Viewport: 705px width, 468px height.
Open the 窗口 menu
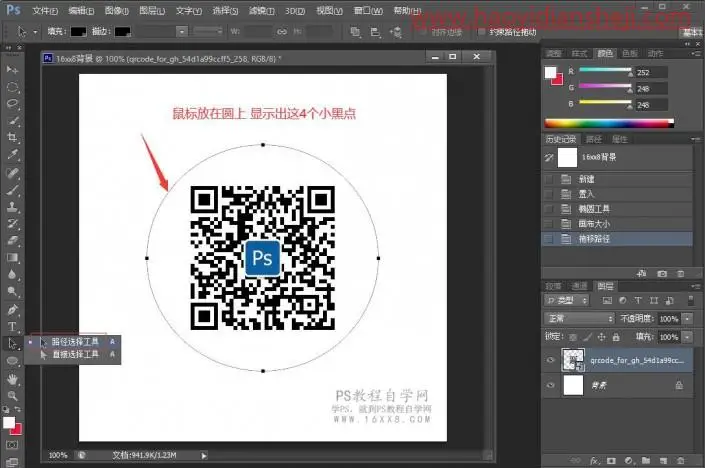[x=368, y=10]
